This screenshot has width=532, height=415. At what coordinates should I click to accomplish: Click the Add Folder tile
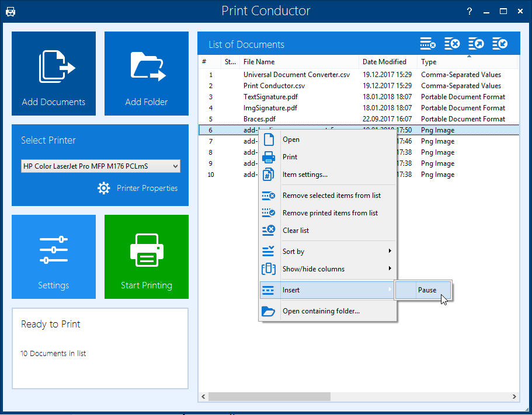(x=147, y=74)
